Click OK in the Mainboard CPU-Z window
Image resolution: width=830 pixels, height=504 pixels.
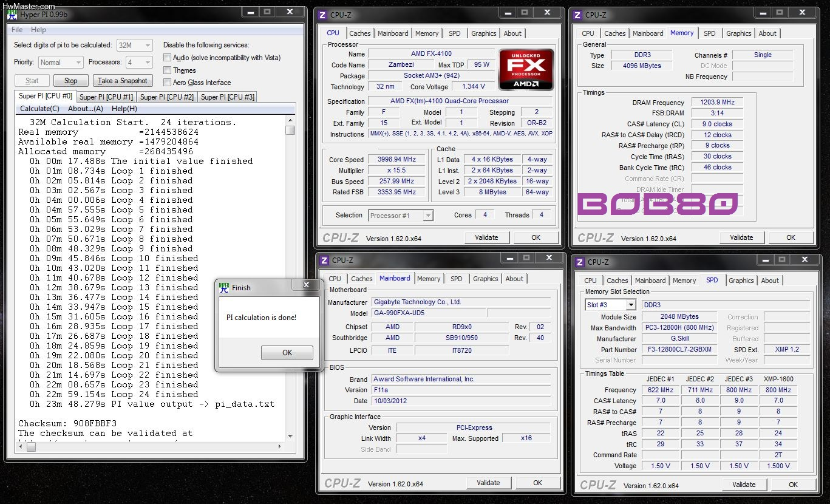pos(538,483)
